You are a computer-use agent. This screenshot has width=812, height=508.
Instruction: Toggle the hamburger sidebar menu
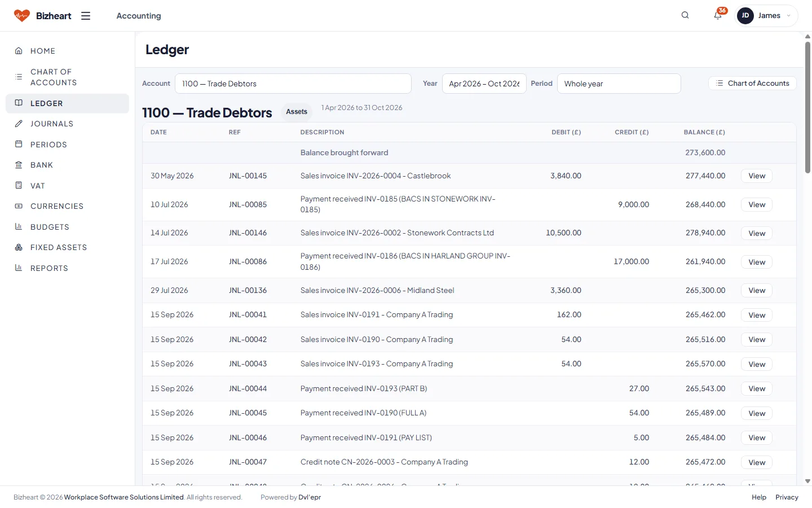86,16
